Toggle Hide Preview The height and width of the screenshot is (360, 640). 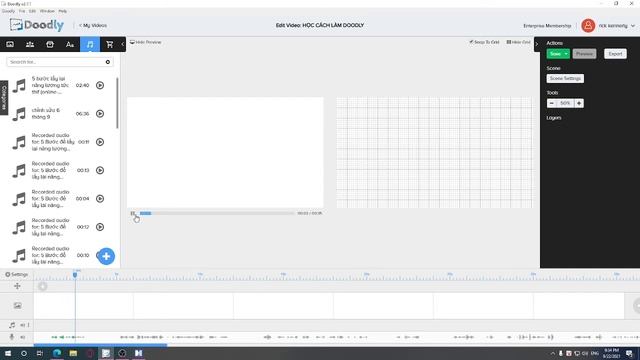(x=146, y=42)
